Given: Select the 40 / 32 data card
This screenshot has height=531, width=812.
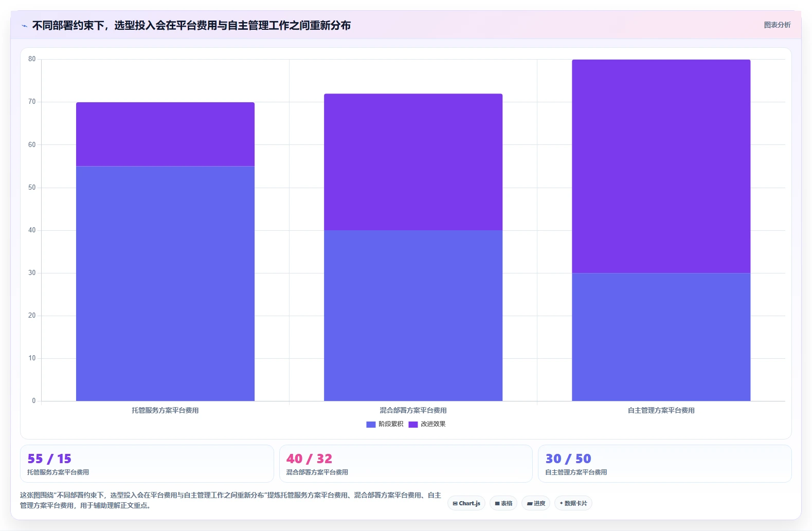Looking at the screenshot, I should (406, 464).
